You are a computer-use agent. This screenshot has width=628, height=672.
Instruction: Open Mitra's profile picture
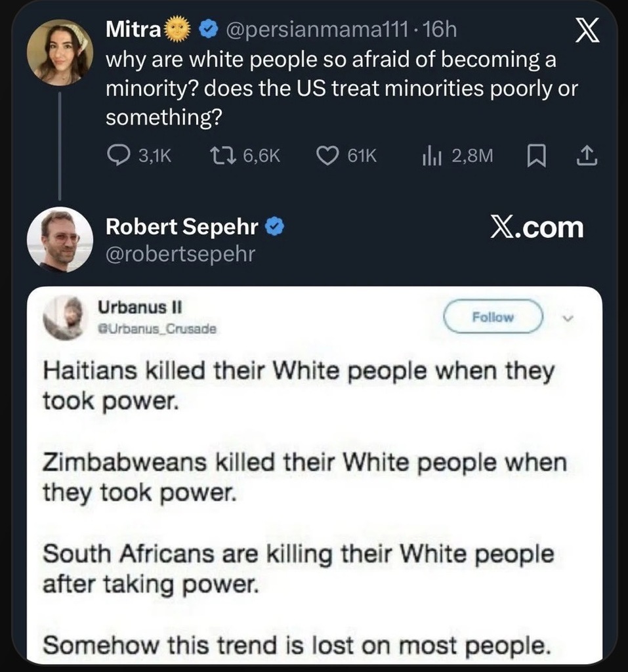pyautogui.click(x=59, y=51)
